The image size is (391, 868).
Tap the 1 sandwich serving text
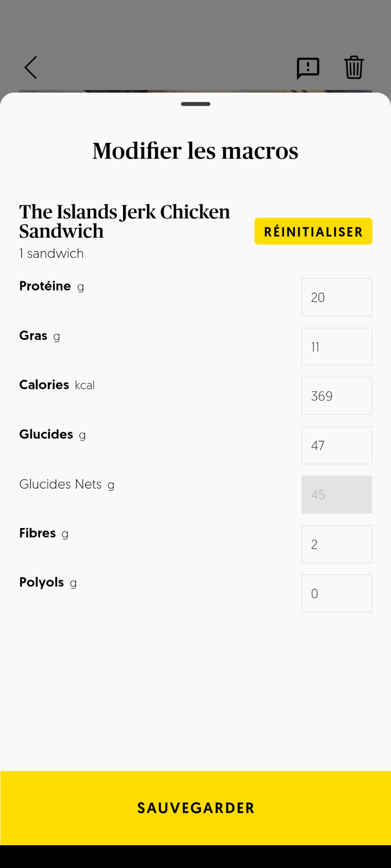pos(52,254)
